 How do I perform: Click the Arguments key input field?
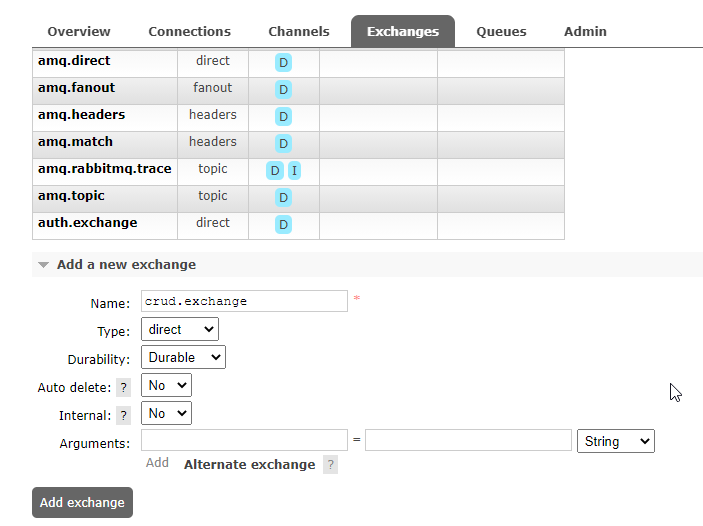pos(244,441)
